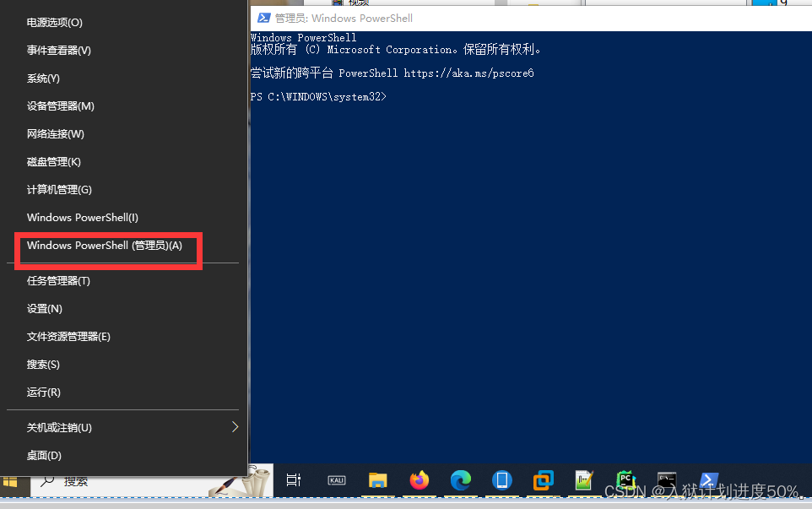Open the command prompt taskbar icon
Image resolution: width=812 pixels, height=509 pixels.
667,480
